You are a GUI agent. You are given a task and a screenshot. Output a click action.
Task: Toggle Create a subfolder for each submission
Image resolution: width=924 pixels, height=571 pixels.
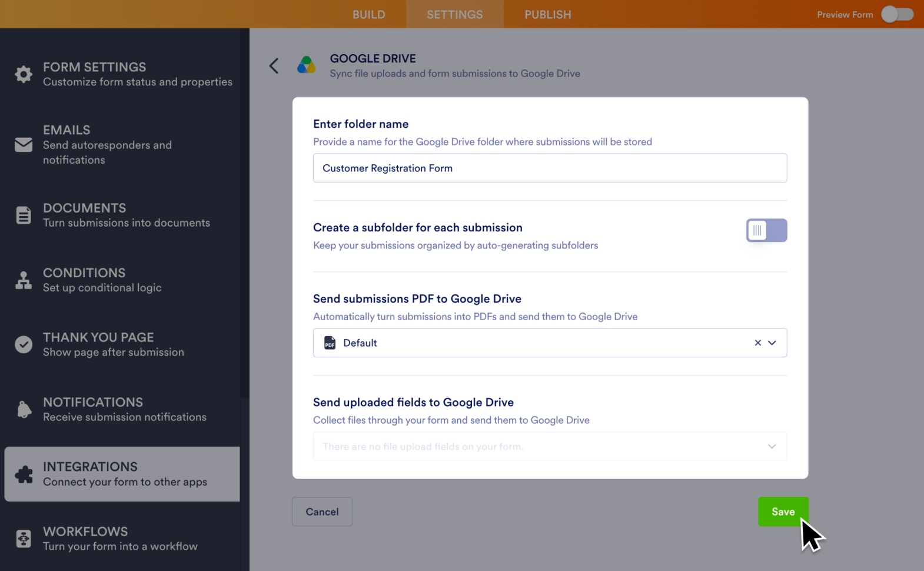(x=766, y=230)
